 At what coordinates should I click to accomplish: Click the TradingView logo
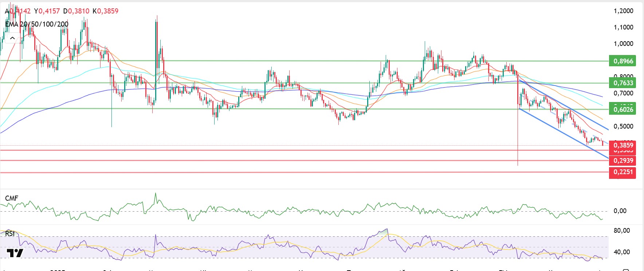tap(15, 253)
